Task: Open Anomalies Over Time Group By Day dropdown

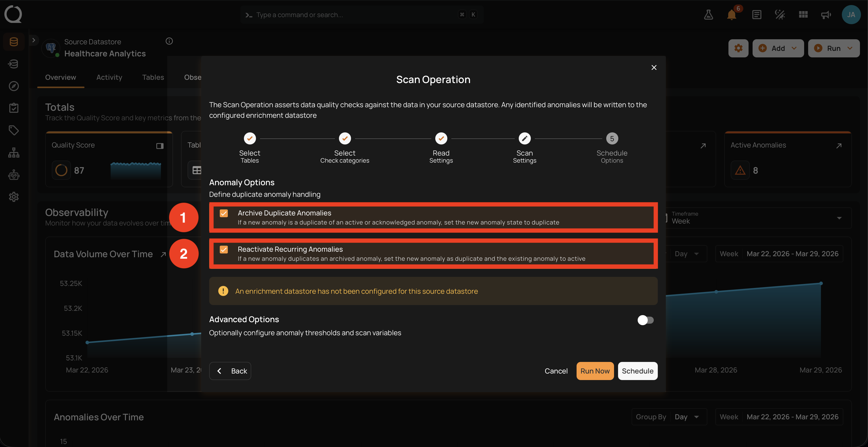Action: pos(686,417)
